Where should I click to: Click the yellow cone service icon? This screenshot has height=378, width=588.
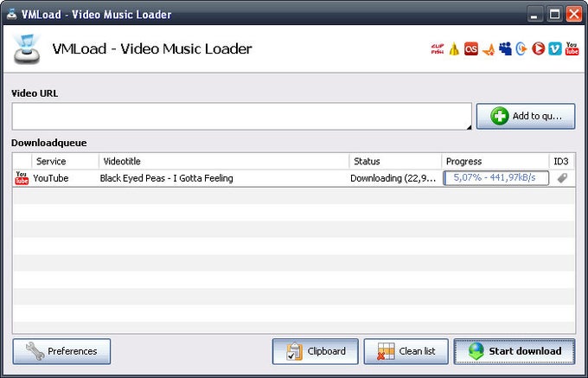(x=454, y=48)
